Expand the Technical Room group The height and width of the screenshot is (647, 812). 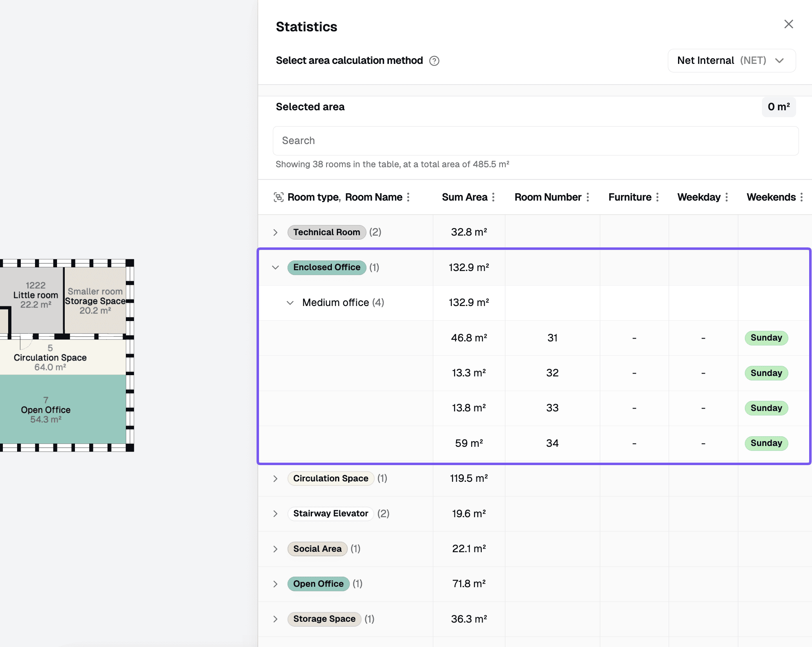275,232
